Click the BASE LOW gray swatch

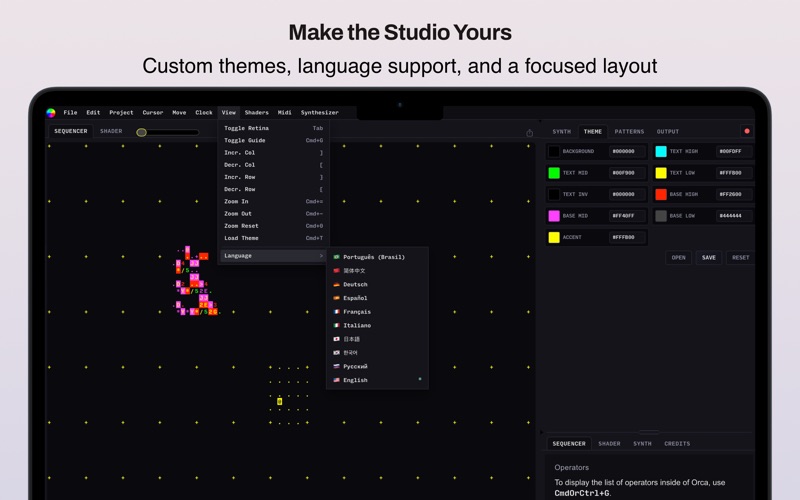point(661,216)
